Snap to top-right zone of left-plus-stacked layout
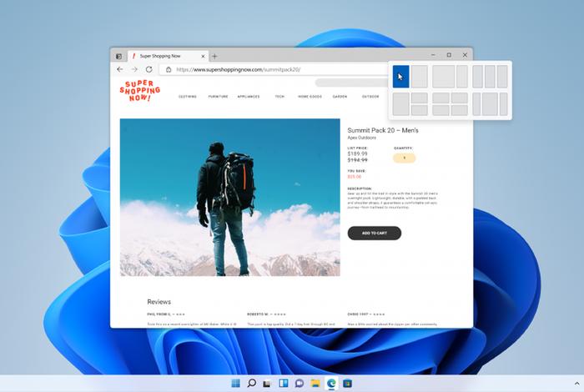The image size is (584, 392). click(420, 98)
